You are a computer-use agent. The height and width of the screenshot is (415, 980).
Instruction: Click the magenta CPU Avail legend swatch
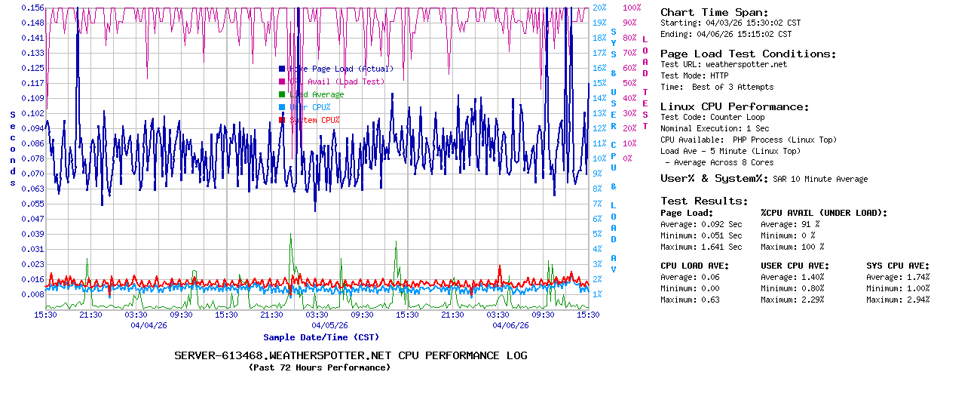282,81
